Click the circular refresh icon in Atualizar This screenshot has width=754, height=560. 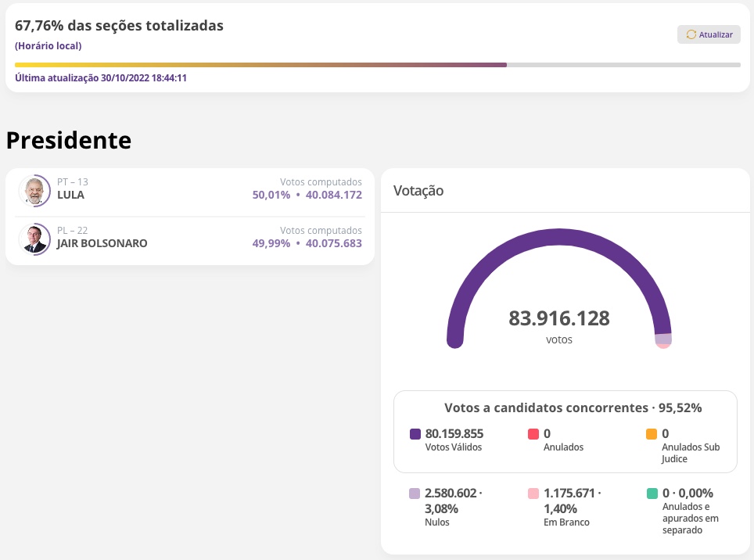coord(690,34)
